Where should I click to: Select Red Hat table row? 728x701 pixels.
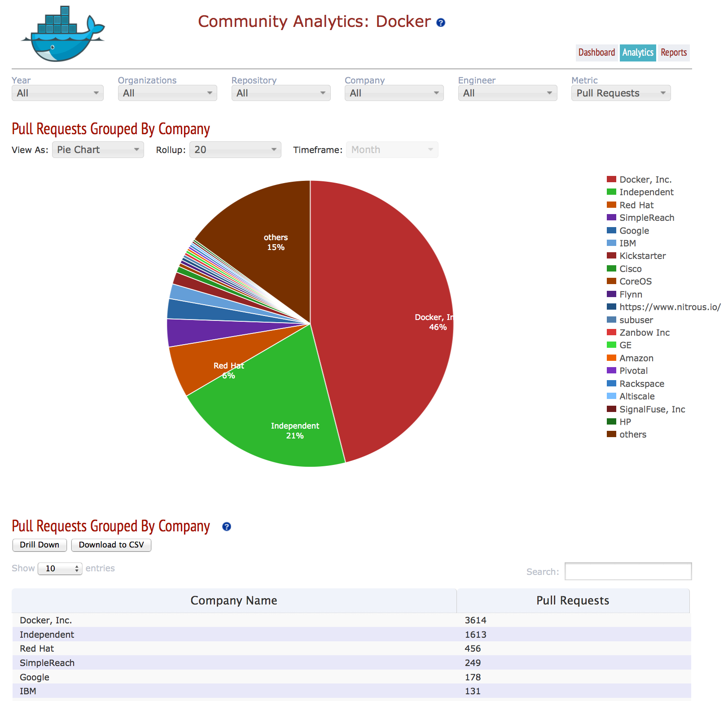[x=351, y=648]
